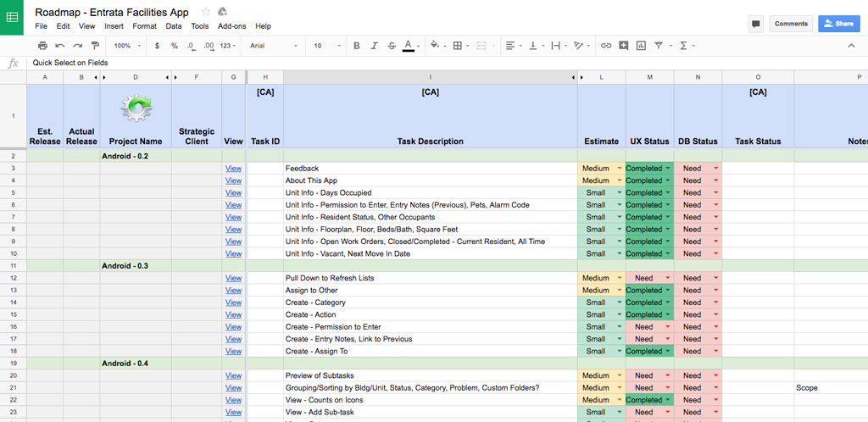Toggle strikethrough formatting

[x=392, y=46]
